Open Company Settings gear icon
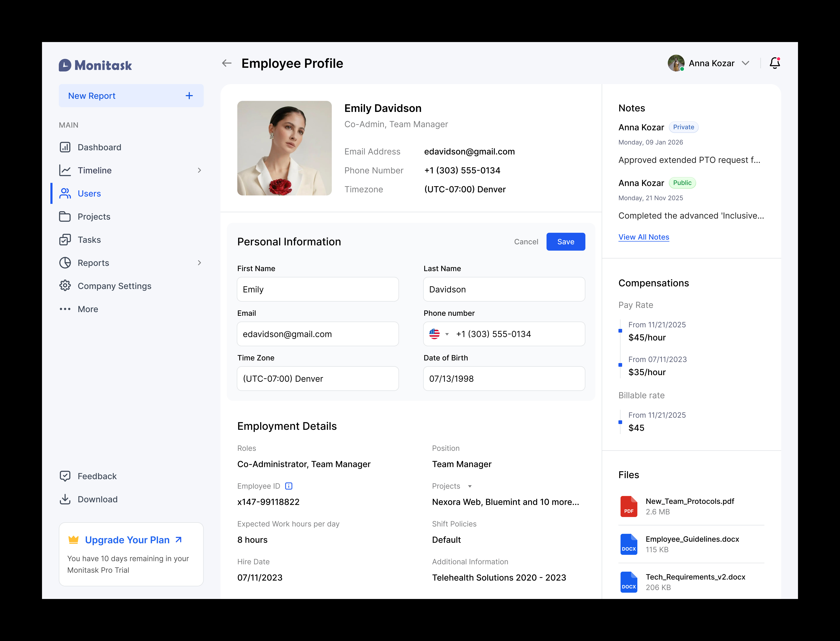The width and height of the screenshot is (840, 641). click(65, 285)
